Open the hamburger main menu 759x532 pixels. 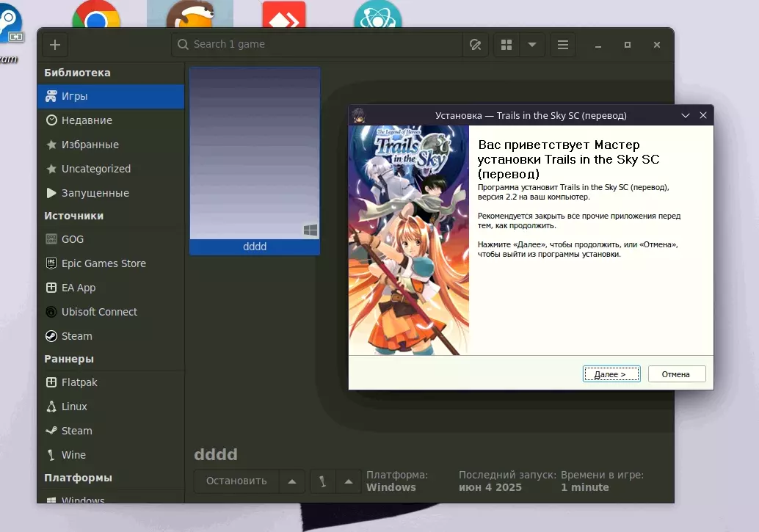563,45
